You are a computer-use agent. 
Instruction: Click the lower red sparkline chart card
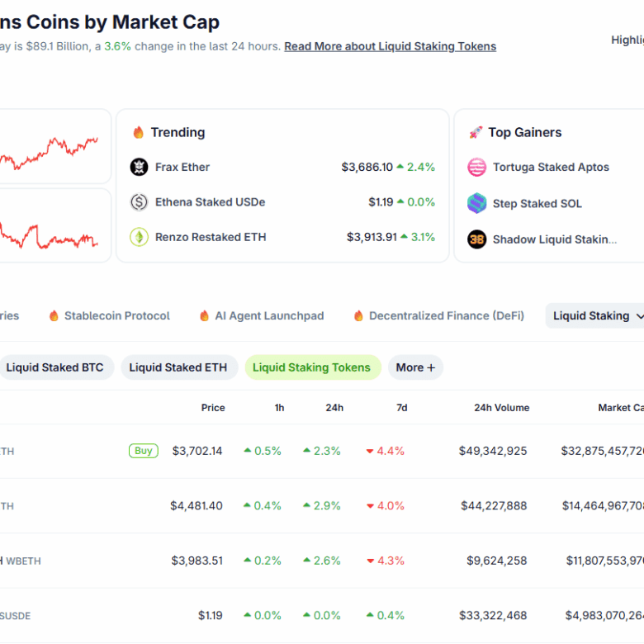click(55, 225)
